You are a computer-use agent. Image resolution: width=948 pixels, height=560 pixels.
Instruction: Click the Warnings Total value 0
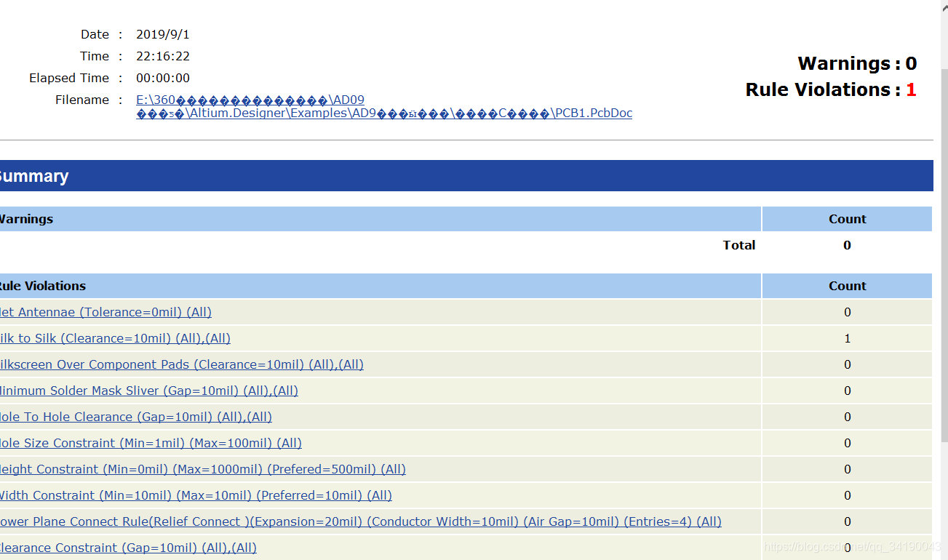point(847,245)
